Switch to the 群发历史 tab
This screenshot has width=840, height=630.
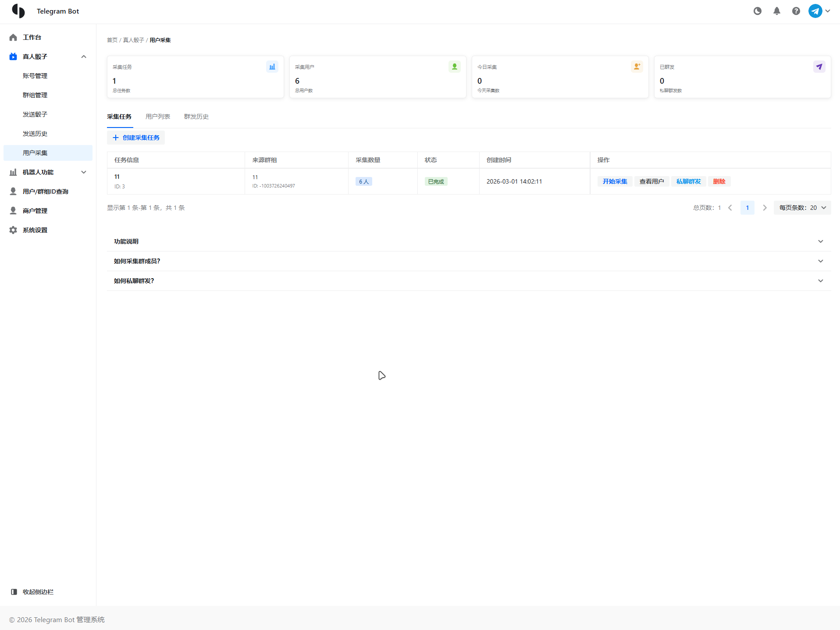click(x=196, y=117)
